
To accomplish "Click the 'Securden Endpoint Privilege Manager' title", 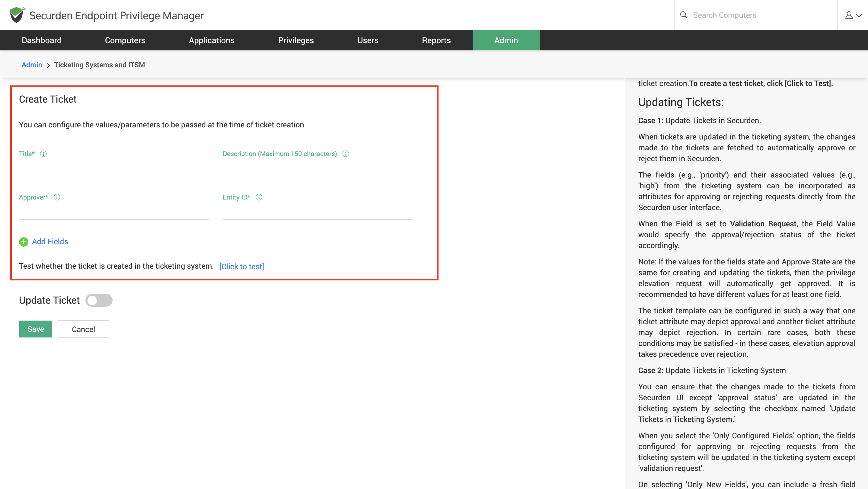I will [116, 15].
